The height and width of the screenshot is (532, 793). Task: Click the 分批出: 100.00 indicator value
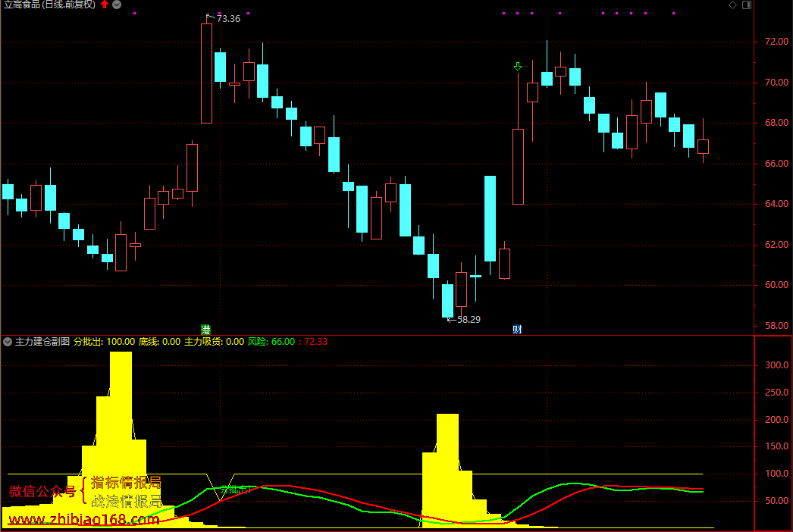coord(104,342)
